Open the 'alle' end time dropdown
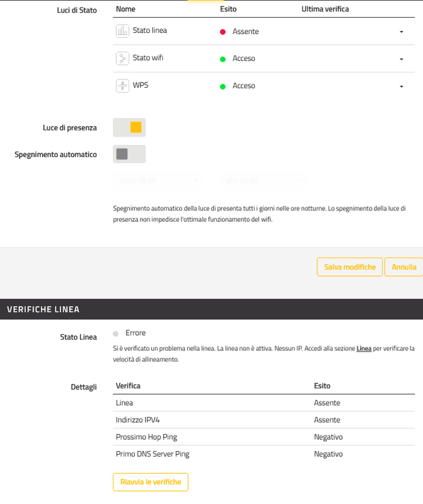 coord(264,181)
